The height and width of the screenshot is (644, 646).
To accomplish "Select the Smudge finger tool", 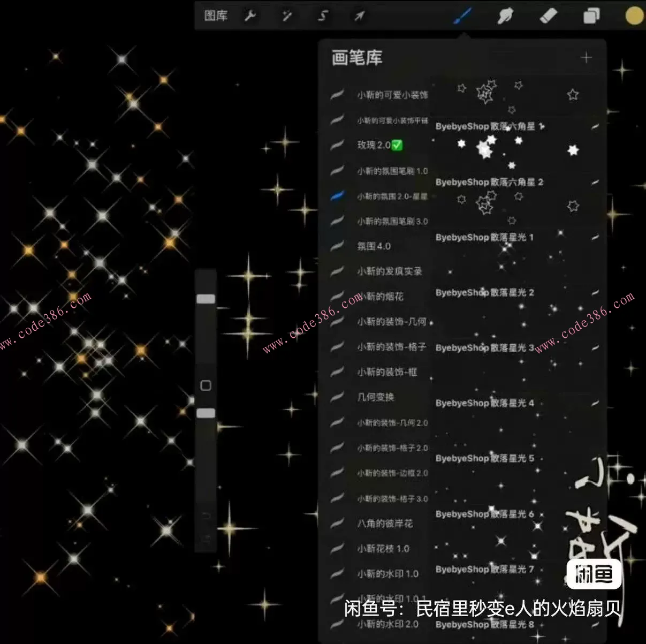I will pos(505,16).
